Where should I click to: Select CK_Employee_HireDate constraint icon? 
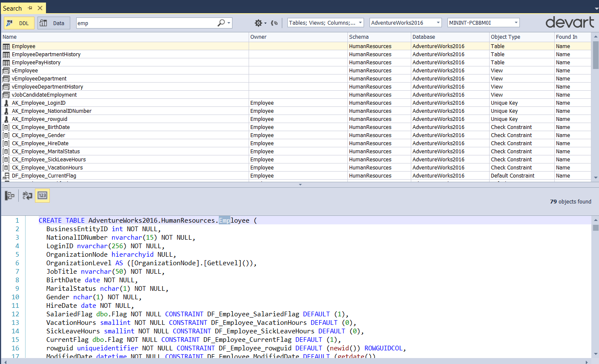tap(6, 143)
